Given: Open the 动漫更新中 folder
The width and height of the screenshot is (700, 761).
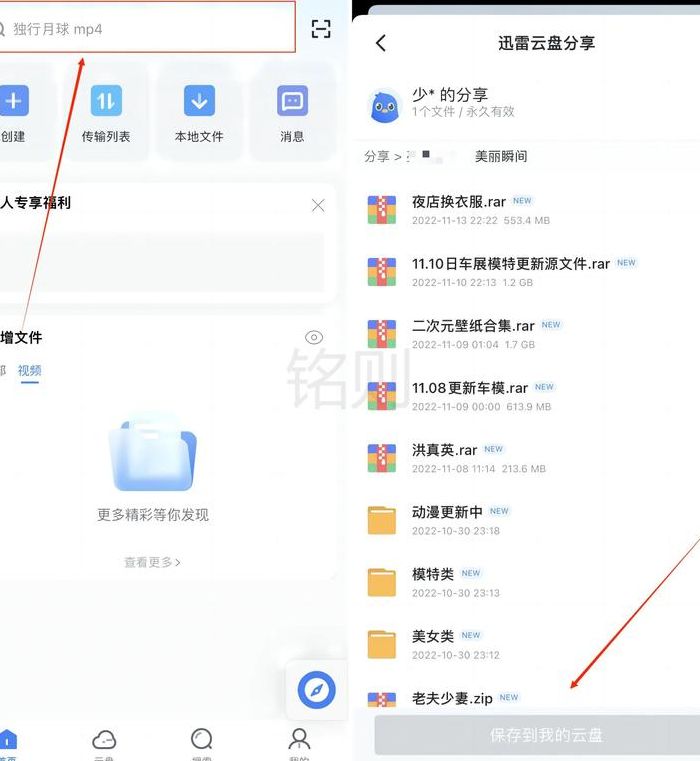Looking at the screenshot, I should point(527,520).
